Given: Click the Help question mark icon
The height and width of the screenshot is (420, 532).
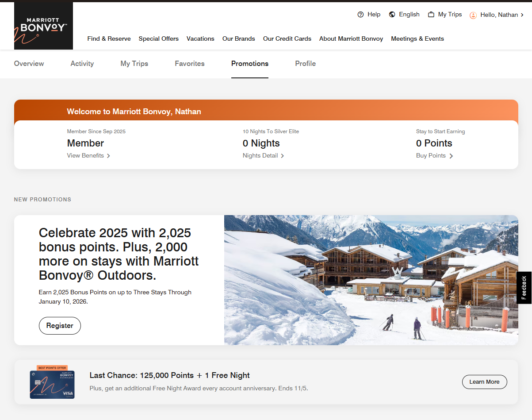Looking at the screenshot, I should 360,15.
